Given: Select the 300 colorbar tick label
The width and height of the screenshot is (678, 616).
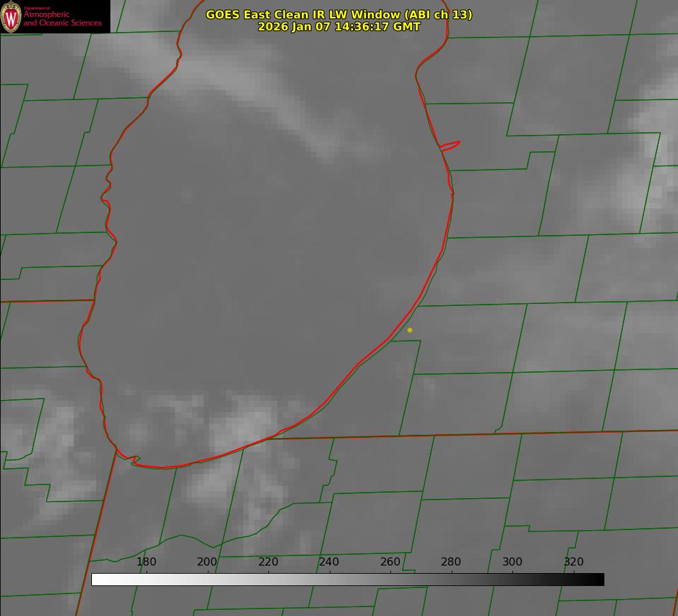Looking at the screenshot, I should click(512, 561).
